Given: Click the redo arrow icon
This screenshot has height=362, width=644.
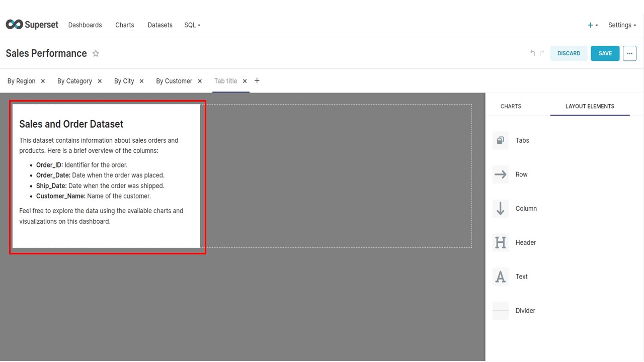Looking at the screenshot, I should click(542, 52).
